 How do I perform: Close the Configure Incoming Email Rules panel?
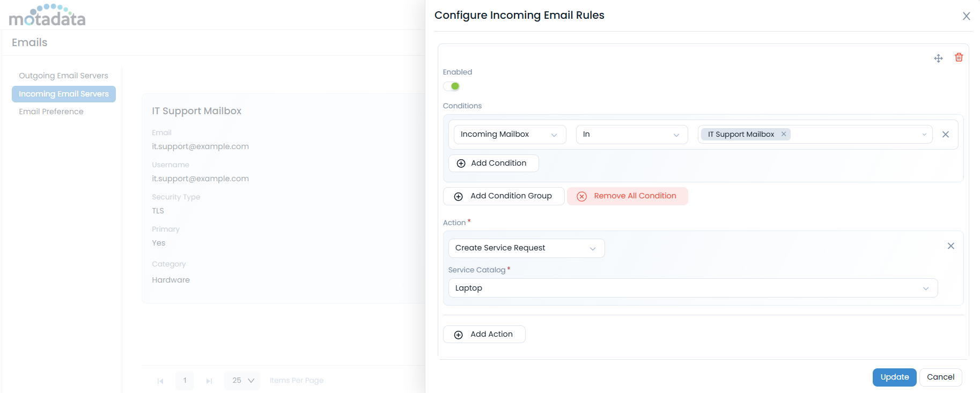pos(966,16)
